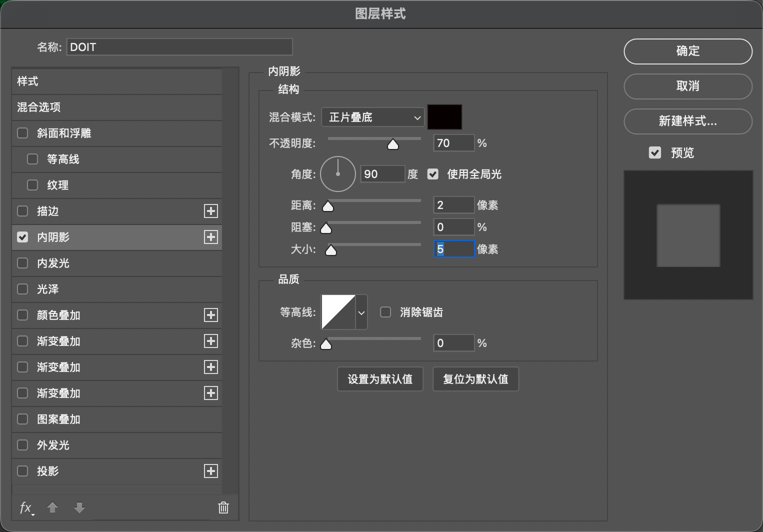Enable 消除锯齿 checkbox
This screenshot has height=532, width=763.
[x=385, y=312]
